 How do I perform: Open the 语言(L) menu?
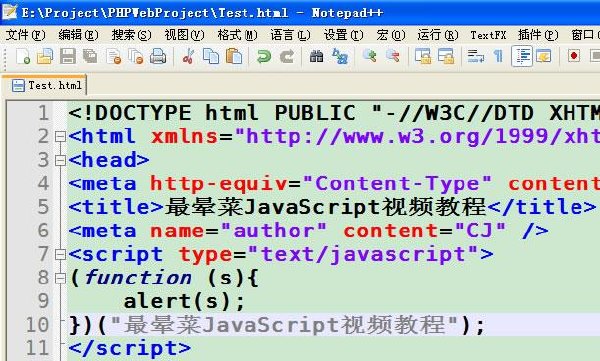coord(290,35)
